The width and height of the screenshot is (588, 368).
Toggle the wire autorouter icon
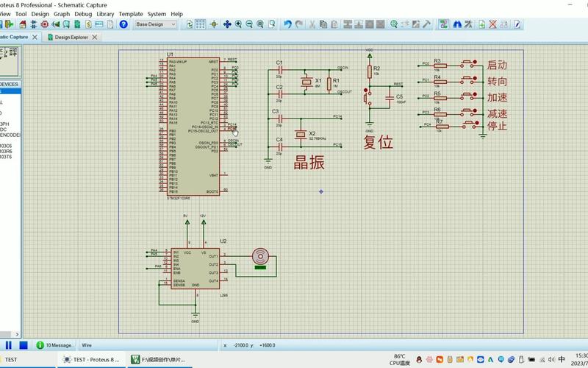(444, 24)
